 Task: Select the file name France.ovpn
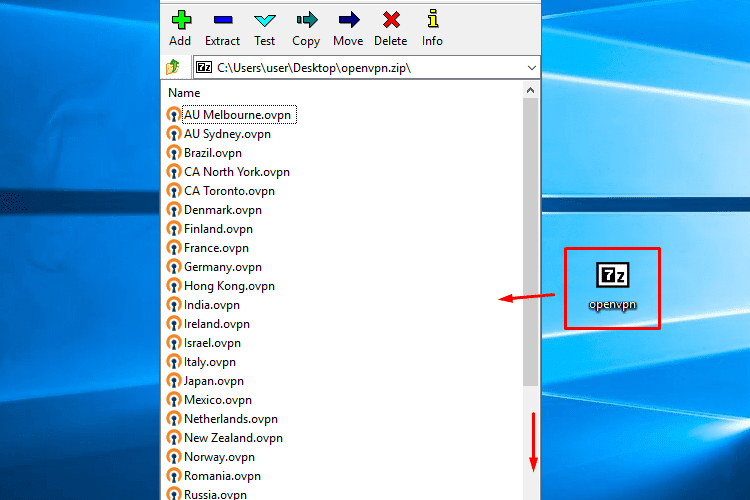[217, 248]
